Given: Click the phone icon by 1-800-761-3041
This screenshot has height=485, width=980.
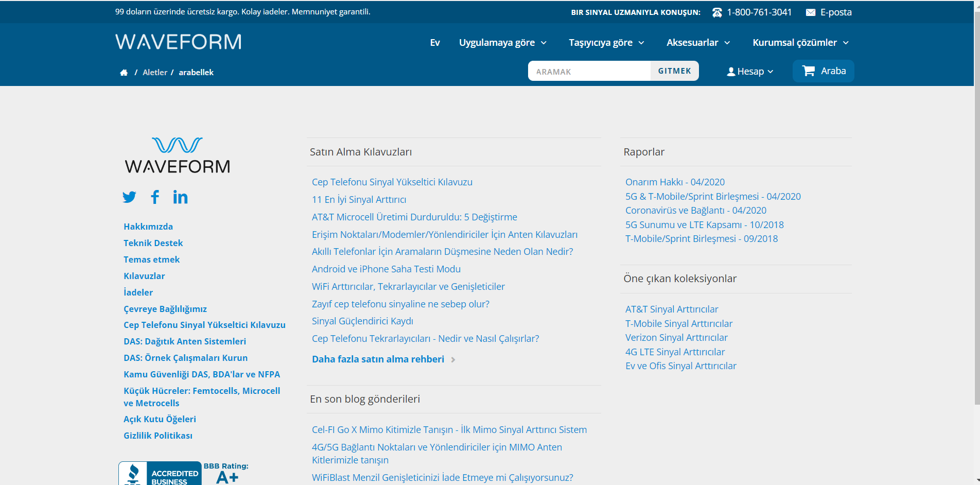Looking at the screenshot, I should (717, 12).
